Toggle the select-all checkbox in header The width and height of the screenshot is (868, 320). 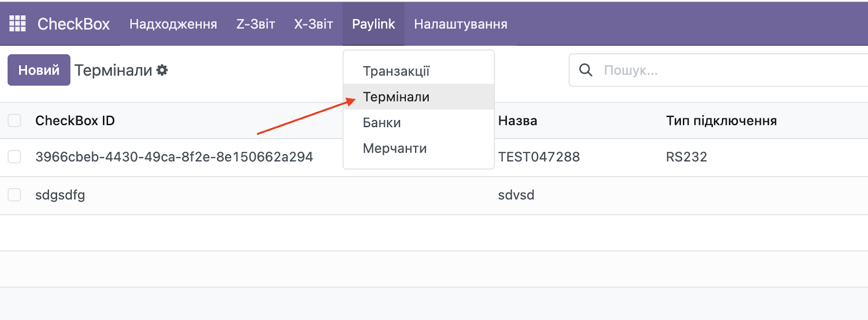pyautogui.click(x=15, y=121)
